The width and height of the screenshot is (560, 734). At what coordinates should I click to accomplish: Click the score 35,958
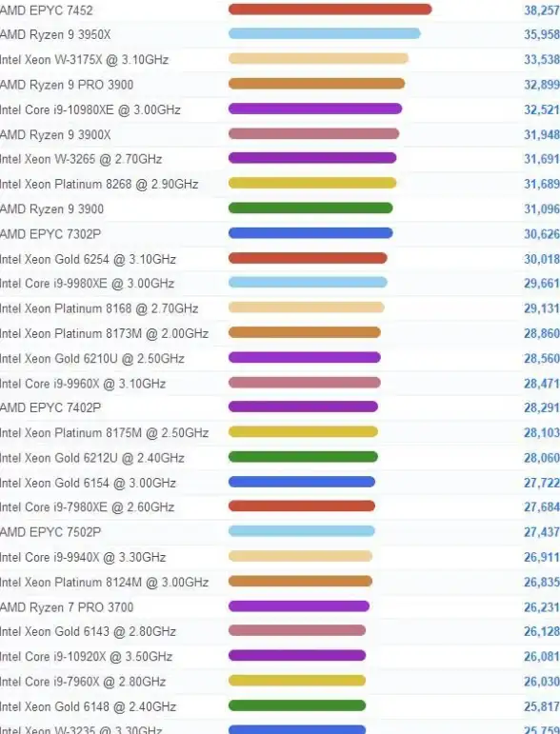coord(542,34)
